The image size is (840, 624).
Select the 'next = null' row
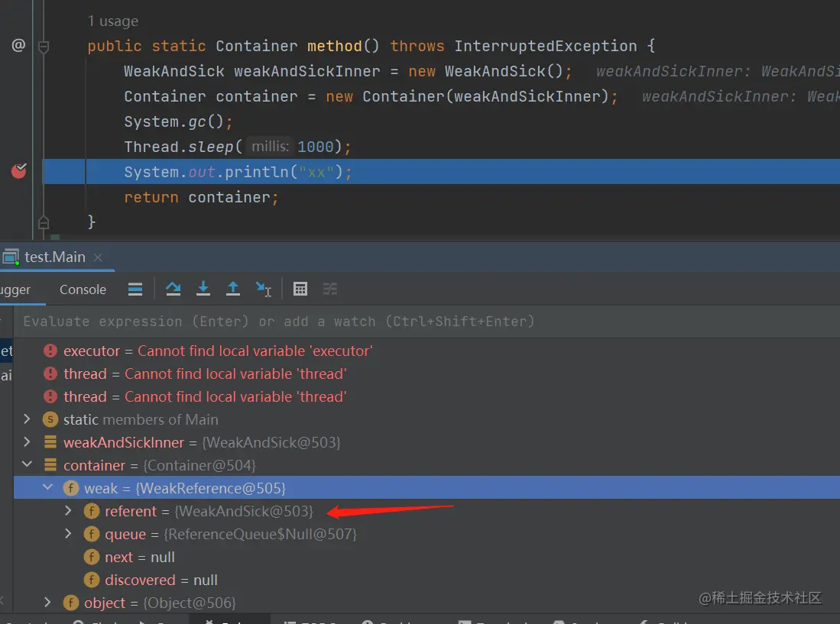[x=426, y=557]
